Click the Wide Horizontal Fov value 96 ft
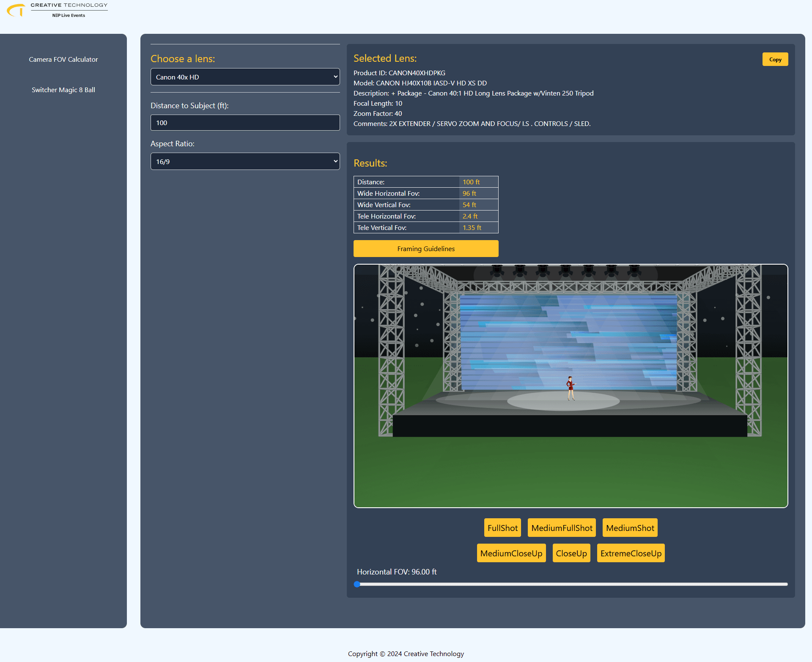This screenshot has width=812, height=662. [469, 193]
